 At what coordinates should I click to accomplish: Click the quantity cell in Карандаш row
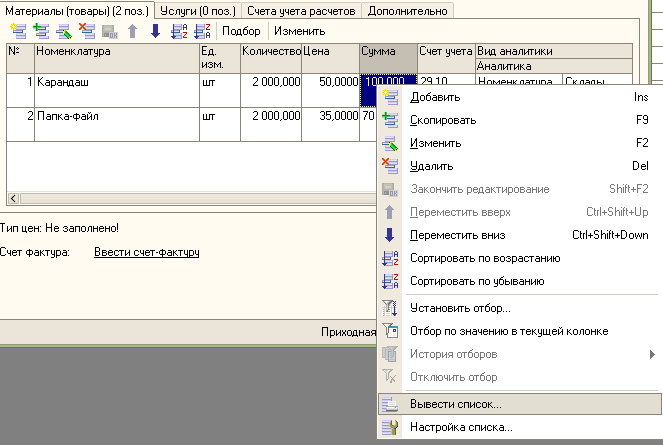[x=271, y=91]
